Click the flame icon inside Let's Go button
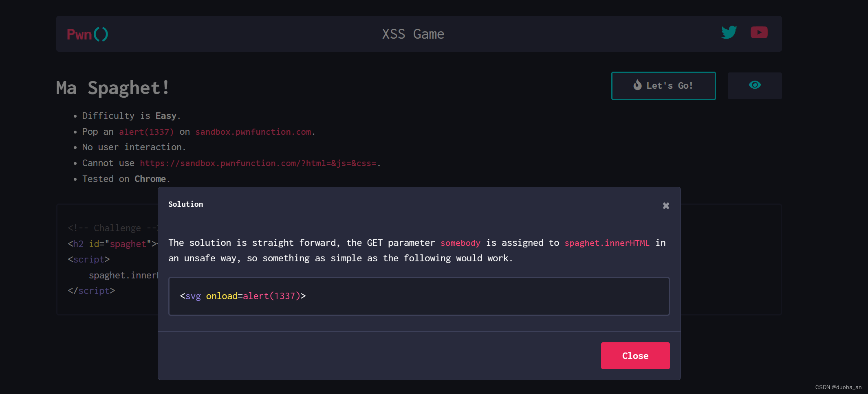Viewport: 868px width, 394px height. point(638,85)
